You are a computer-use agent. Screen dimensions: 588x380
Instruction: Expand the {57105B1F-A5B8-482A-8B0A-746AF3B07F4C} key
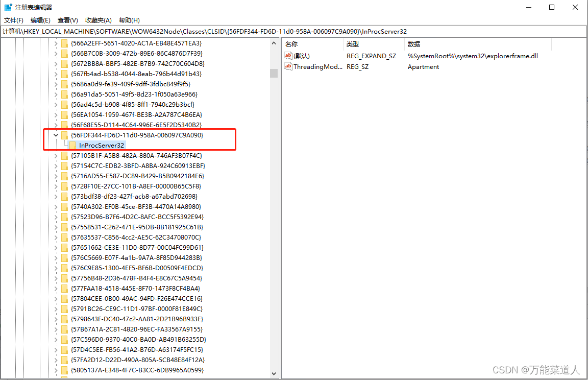point(56,155)
